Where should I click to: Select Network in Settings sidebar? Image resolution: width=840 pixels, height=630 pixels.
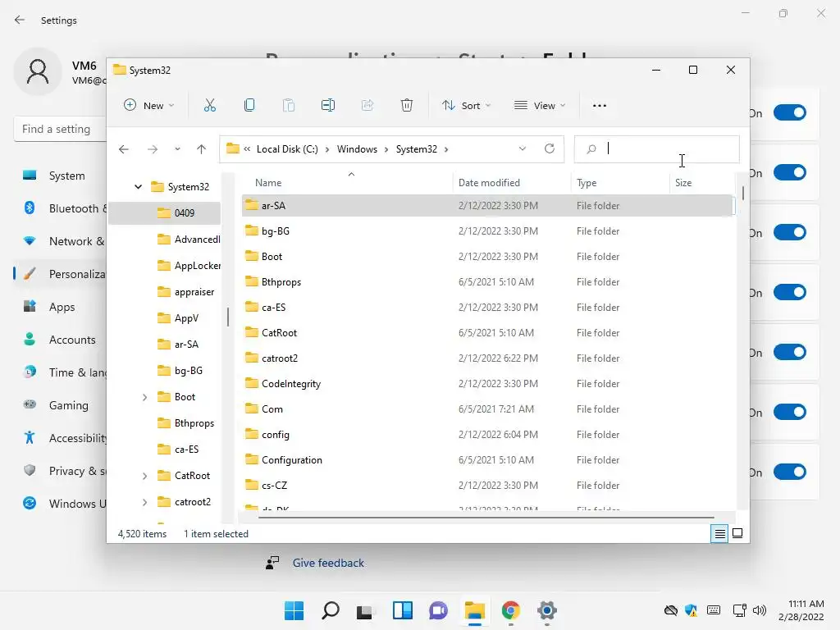tap(60, 241)
